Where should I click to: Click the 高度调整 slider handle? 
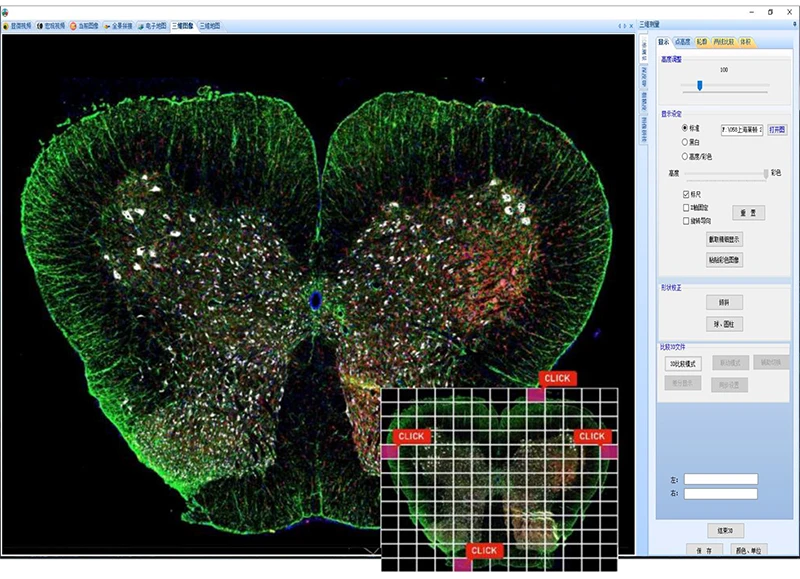pyautogui.click(x=699, y=86)
